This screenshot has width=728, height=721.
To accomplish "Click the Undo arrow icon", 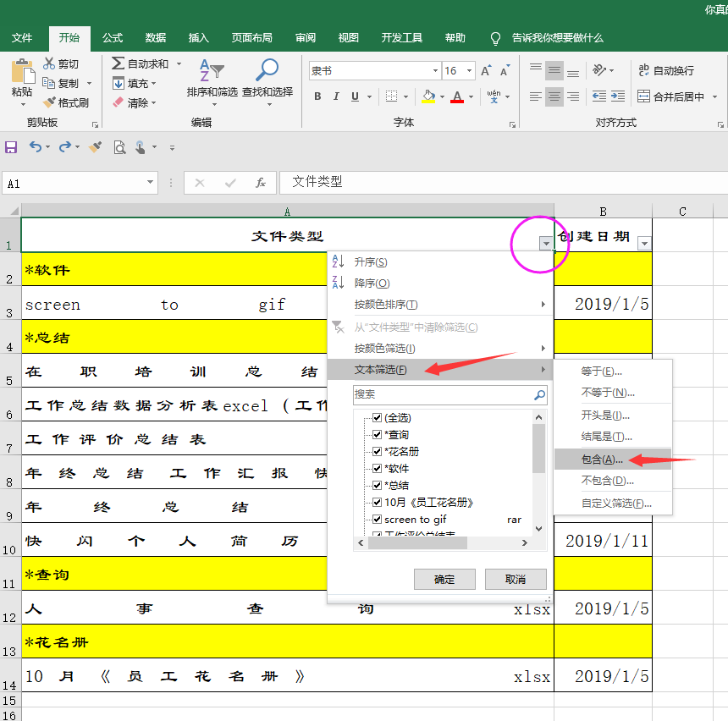I will coord(35,147).
